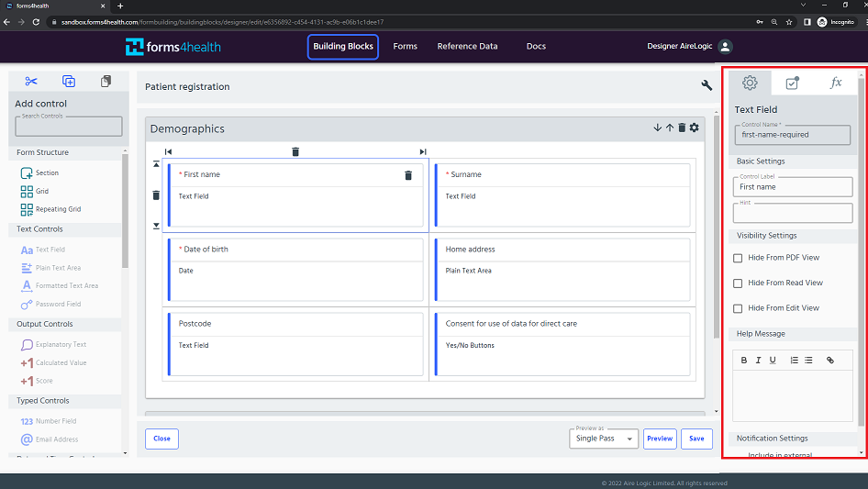Enable Hide From Edit View
Image resolution: width=868 pixels, height=489 pixels.
coord(738,308)
